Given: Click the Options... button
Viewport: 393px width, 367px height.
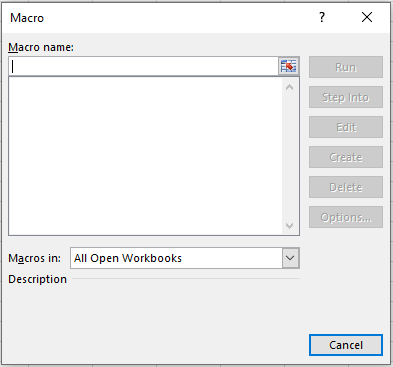Looking at the screenshot, I should (x=346, y=217).
